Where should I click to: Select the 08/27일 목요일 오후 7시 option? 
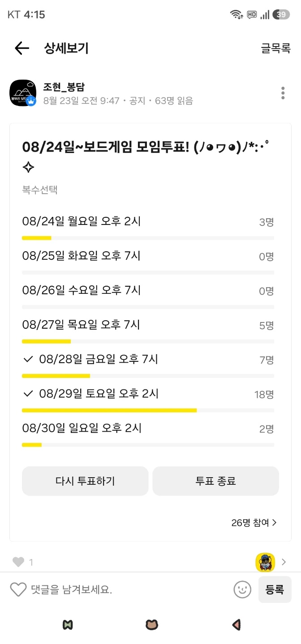(x=148, y=330)
